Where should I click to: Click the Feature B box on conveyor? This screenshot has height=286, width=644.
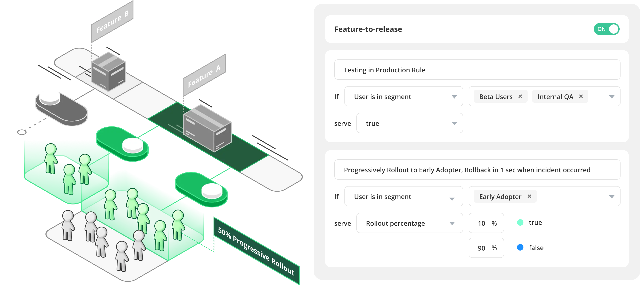pyautogui.click(x=108, y=71)
